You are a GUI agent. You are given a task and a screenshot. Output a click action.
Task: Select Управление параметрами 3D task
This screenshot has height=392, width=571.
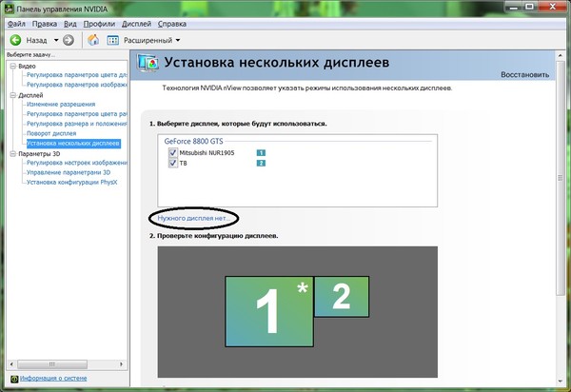[69, 172]
